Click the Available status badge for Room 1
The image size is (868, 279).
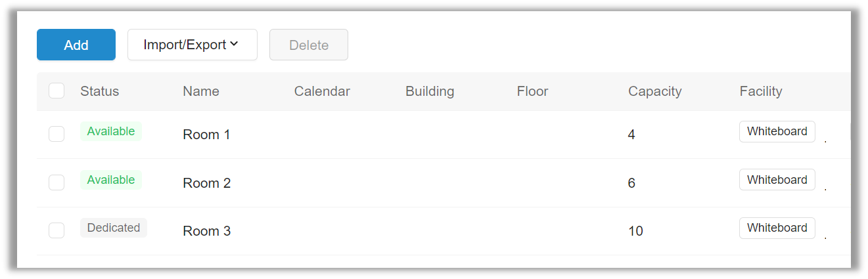[111, 131]
